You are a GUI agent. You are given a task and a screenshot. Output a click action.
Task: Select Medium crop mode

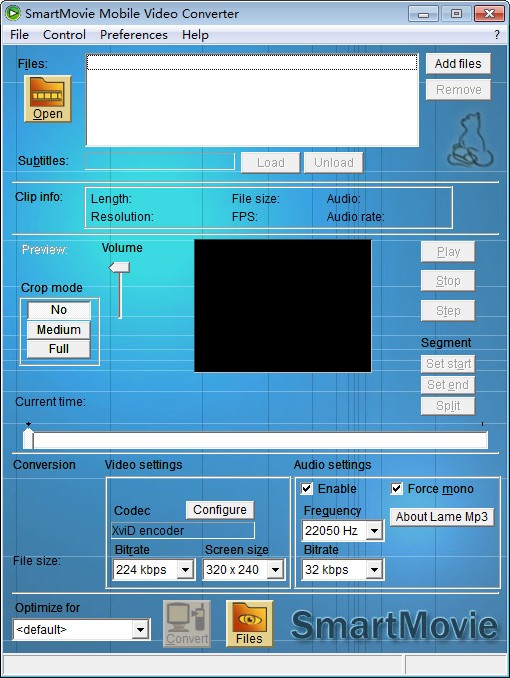58,329
